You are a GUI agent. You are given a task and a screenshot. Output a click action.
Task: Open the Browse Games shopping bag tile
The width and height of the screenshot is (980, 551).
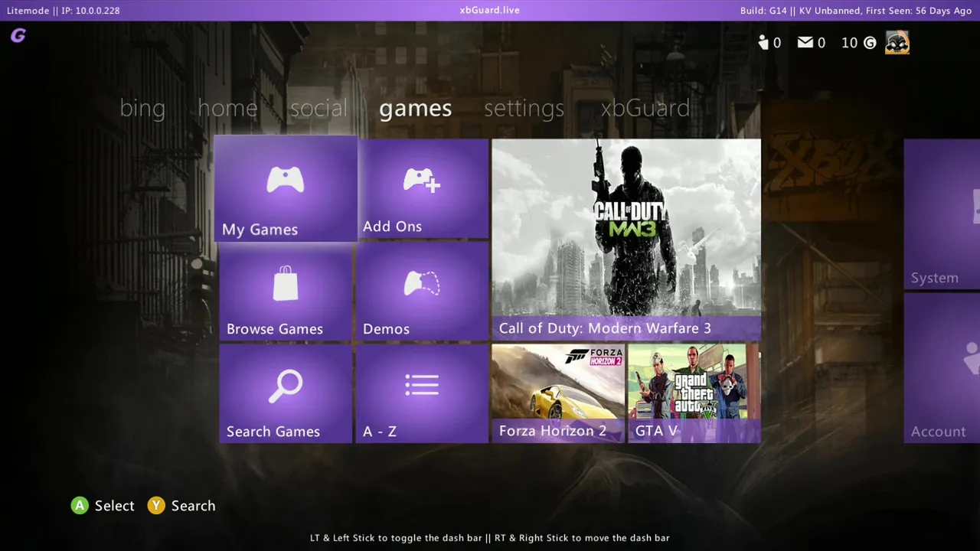point(286,291)
